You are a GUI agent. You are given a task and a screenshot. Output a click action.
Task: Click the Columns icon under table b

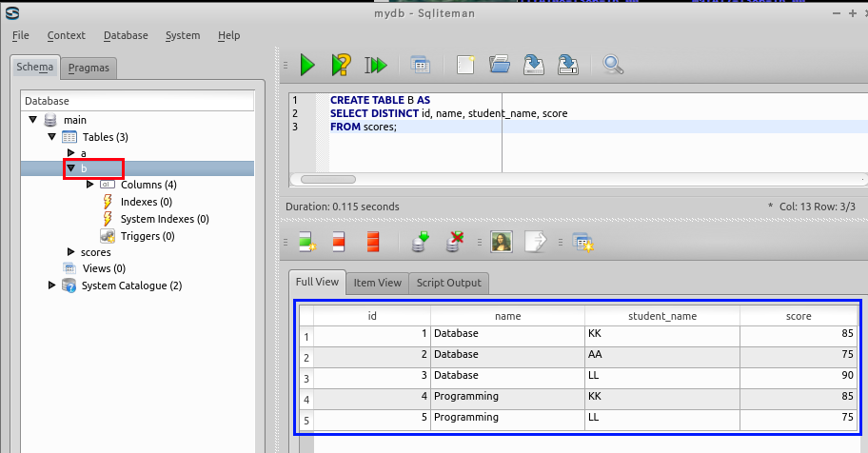108,185
